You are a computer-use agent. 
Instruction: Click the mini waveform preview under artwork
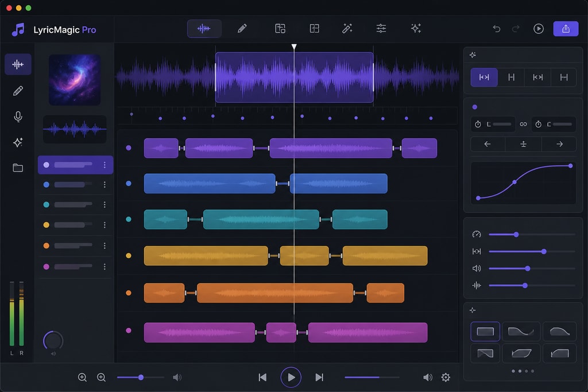point(75,129)
